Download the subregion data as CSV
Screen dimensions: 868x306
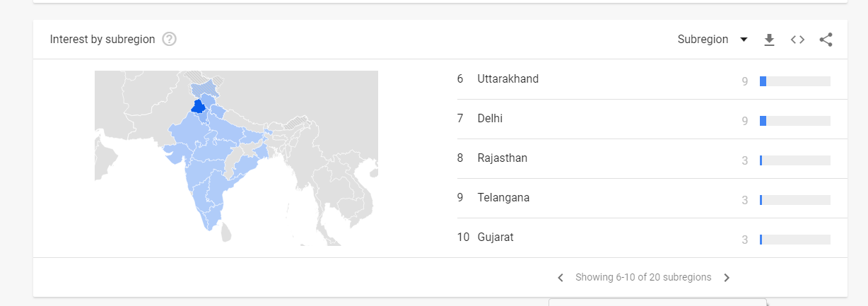click(x=770, y=40)
